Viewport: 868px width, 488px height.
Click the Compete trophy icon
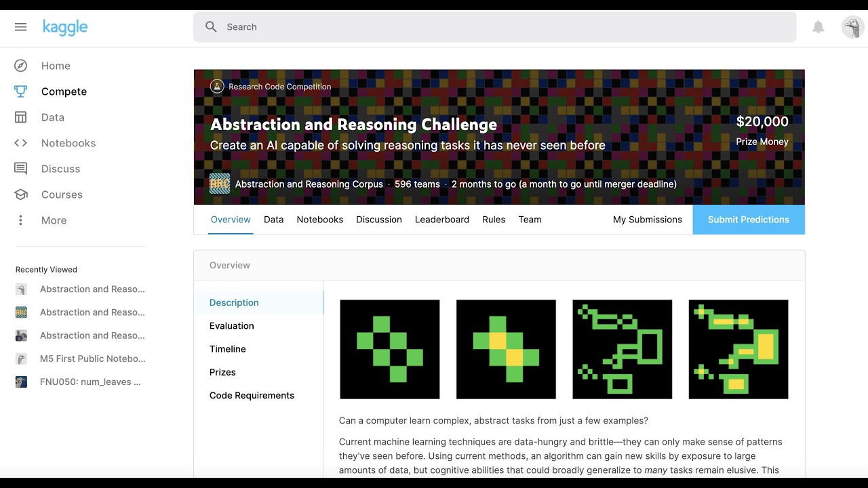pyautogui.click(x=21, y=91)
